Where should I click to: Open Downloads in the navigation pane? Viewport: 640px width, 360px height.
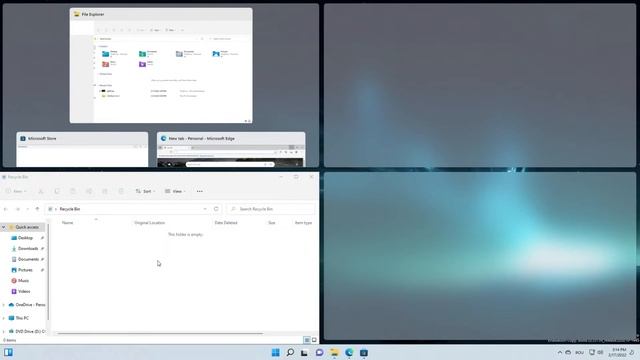[x=28, y=249]
